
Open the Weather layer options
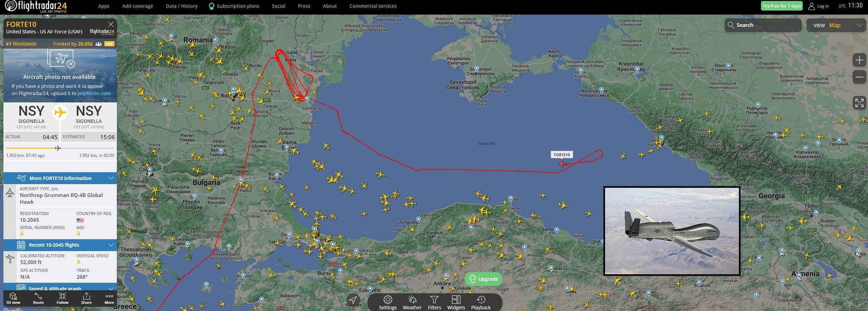click(412, 303)
